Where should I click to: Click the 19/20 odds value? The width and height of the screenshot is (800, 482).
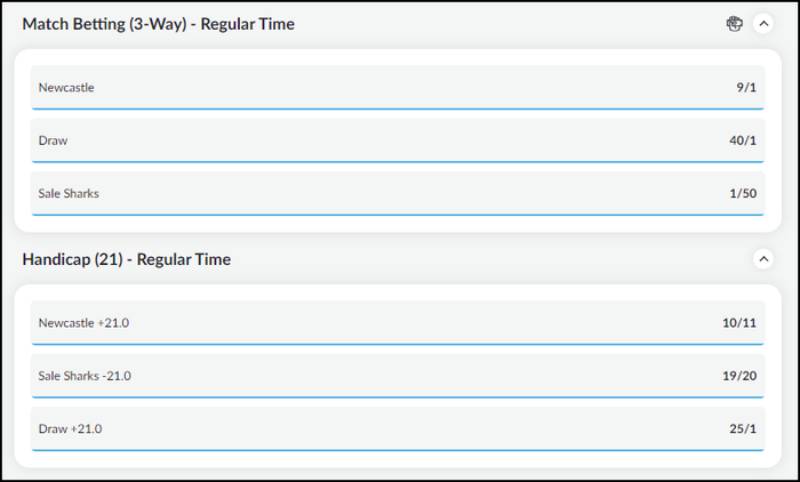741,376
